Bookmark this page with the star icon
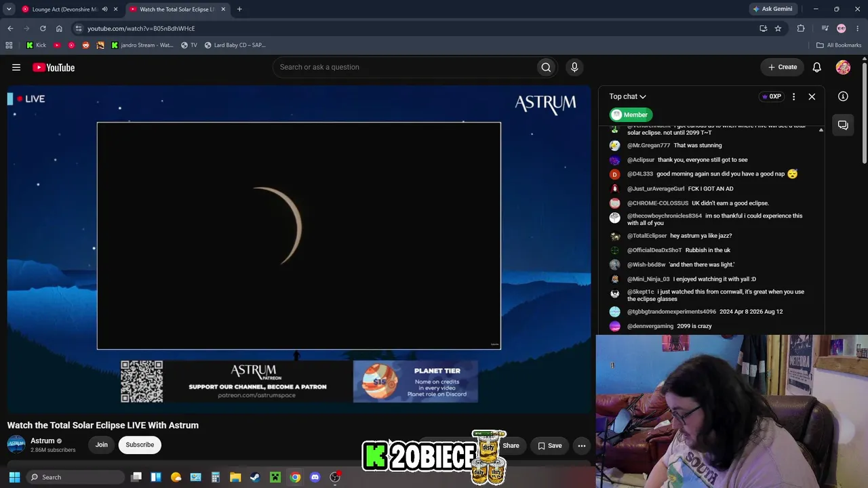This screenshot has height=488, width=868. [778, 28]
